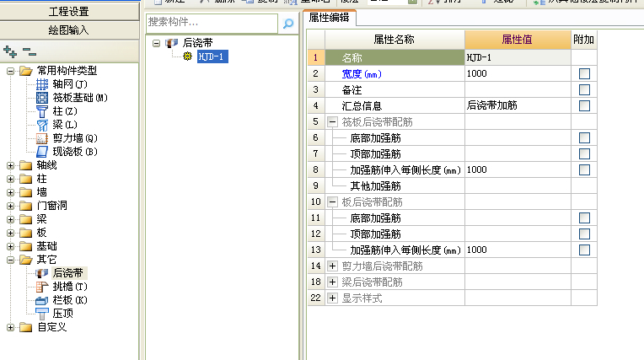Collapse the 其它 folder node
644x360 pixels.
pos(11,260)
